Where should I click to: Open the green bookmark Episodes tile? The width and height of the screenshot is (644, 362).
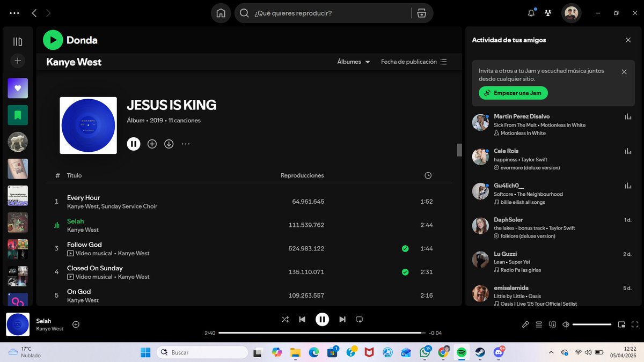(x=18, y=115)
